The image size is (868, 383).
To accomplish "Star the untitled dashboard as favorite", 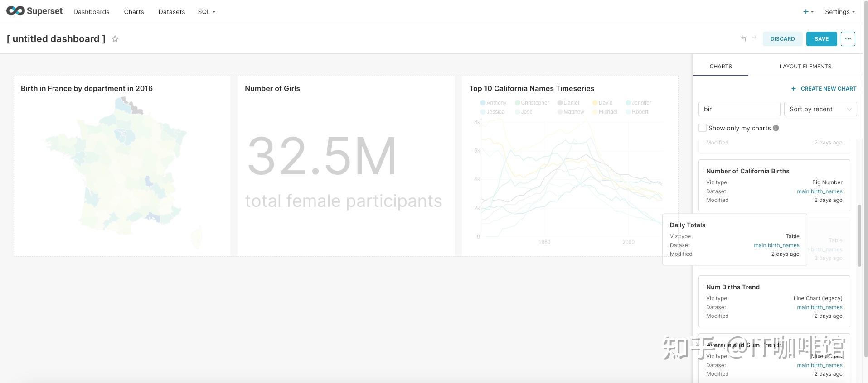I will point(115,39).
